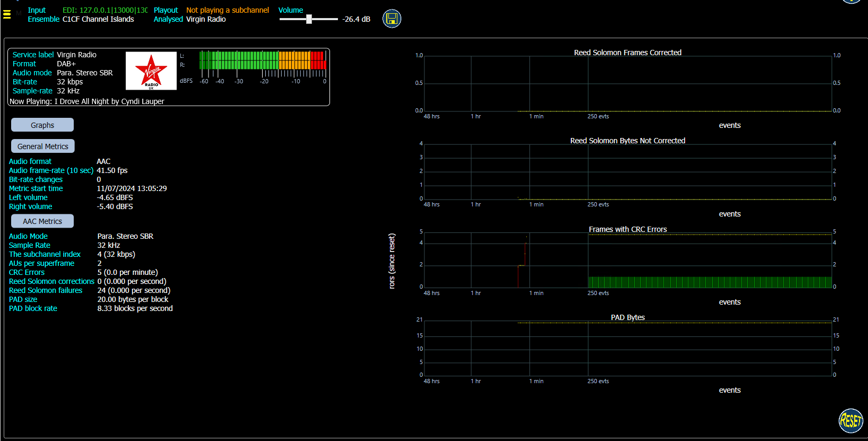The image size is (868, 441).
Task: Click the Frames with CRC Errors graph area
Action: (628, 260)
